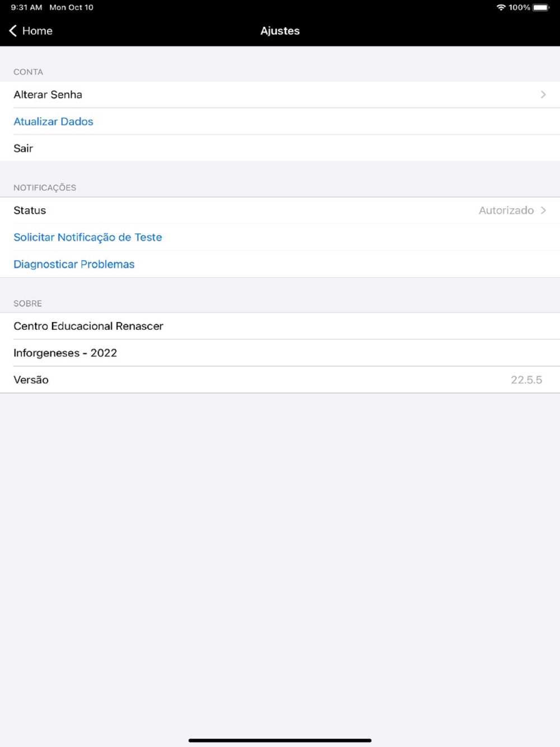Screen dimensions: 560x747
Task: Tap the Ajustes title in header
Action: pos(280,31)
